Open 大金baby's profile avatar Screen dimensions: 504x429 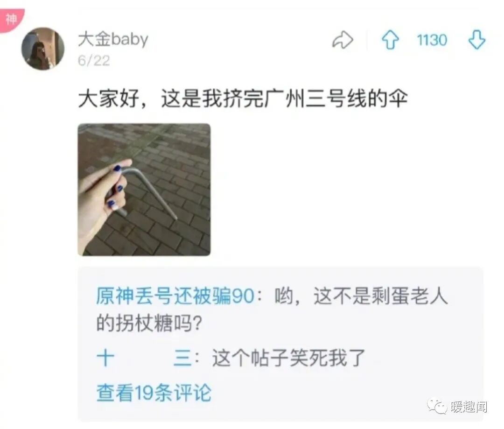43,49
